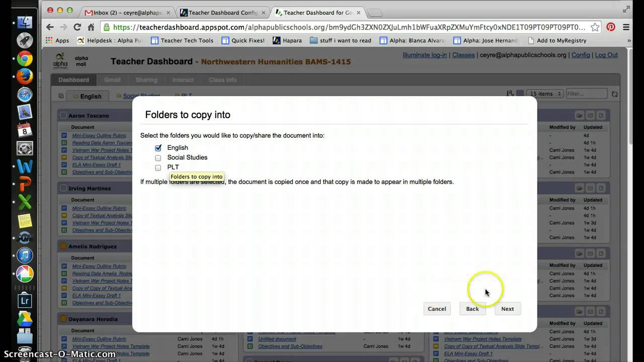Go to the browser home icon

click(x=91, y=27)
